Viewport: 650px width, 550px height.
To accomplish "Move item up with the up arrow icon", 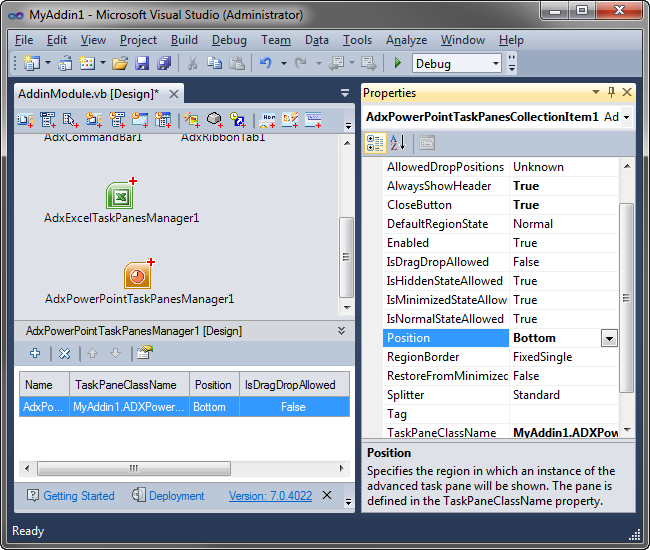I will point(92,353).
